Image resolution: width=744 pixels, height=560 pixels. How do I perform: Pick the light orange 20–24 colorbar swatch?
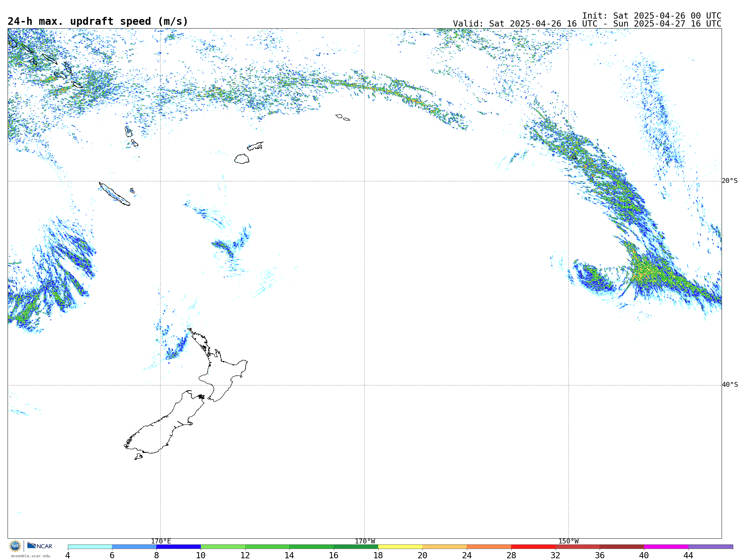[x=445, y=547]
